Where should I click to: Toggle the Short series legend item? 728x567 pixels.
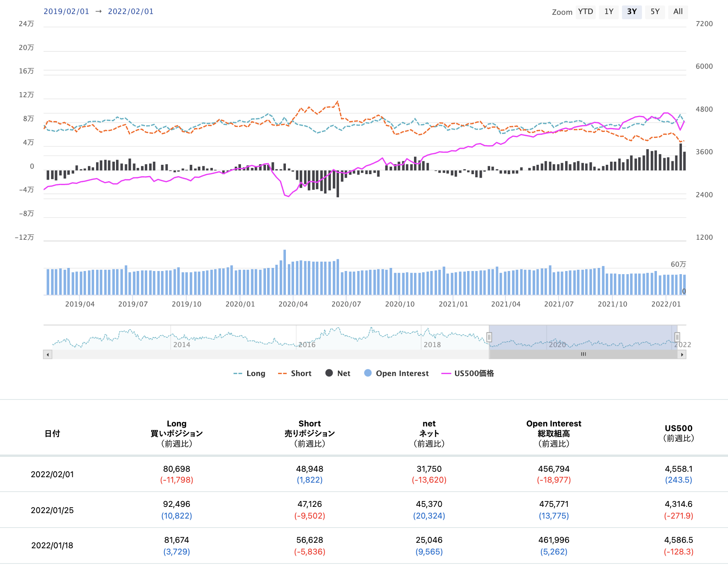coord(294,373)
